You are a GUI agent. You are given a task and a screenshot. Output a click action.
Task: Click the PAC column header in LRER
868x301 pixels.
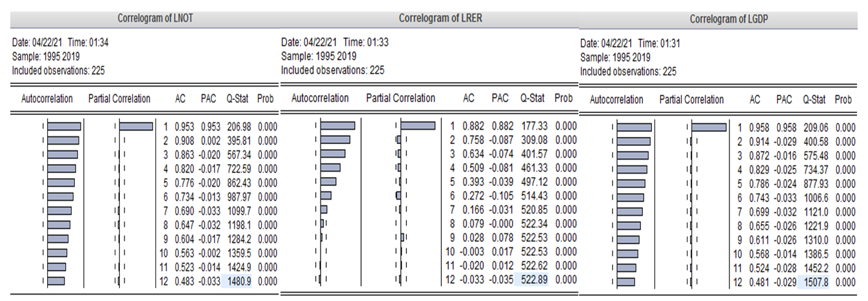500,98
